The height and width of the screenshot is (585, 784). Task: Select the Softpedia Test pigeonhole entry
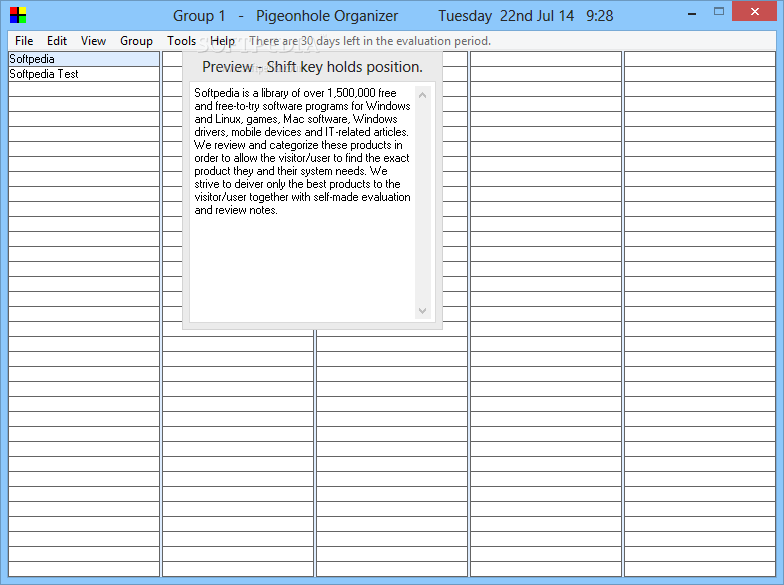pyautogui.click(x=84, y=74)
